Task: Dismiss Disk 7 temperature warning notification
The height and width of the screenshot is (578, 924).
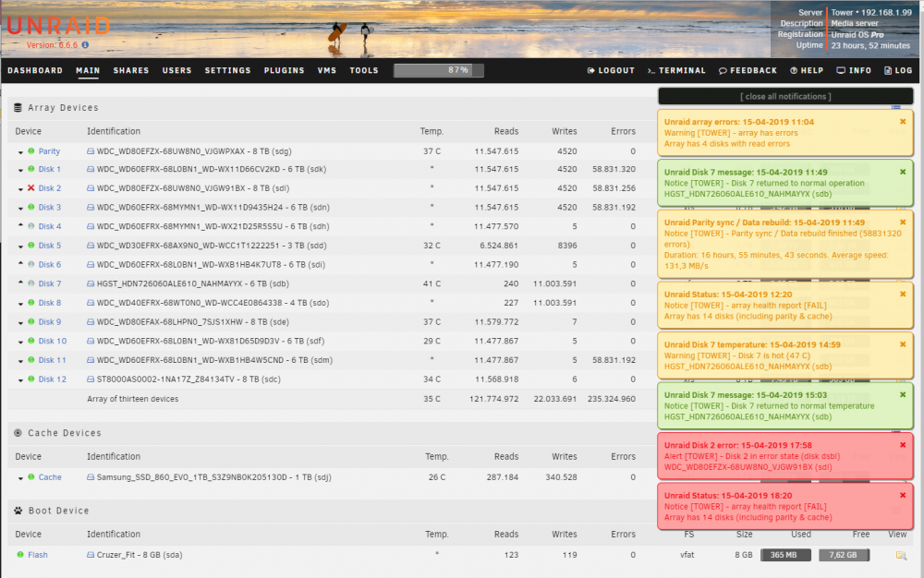Action: [x=903, y=344]
